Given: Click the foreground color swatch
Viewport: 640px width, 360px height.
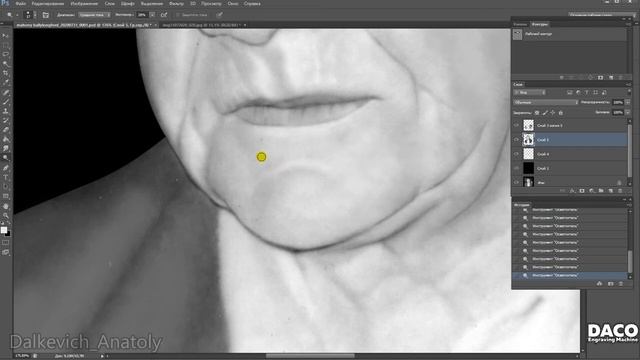Looking at the screenshot, I should coord(4,230).
